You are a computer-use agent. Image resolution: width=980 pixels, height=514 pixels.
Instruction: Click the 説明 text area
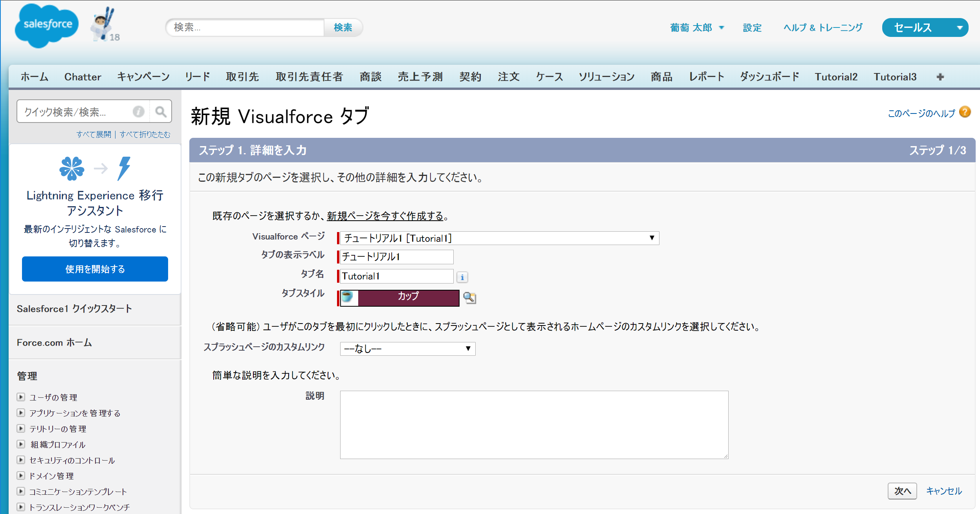pyautogui.click(x=534, y=424)
